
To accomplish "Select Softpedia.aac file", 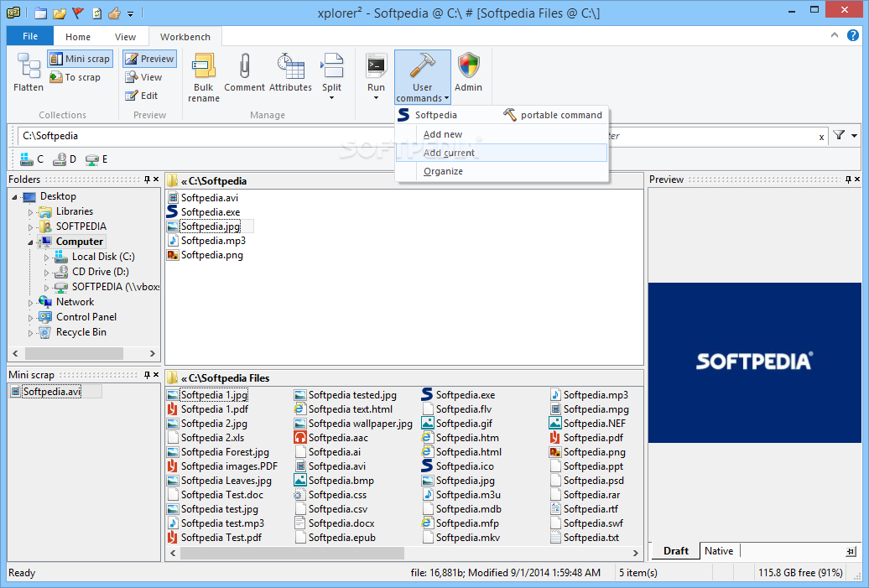I will click(338, 438).
